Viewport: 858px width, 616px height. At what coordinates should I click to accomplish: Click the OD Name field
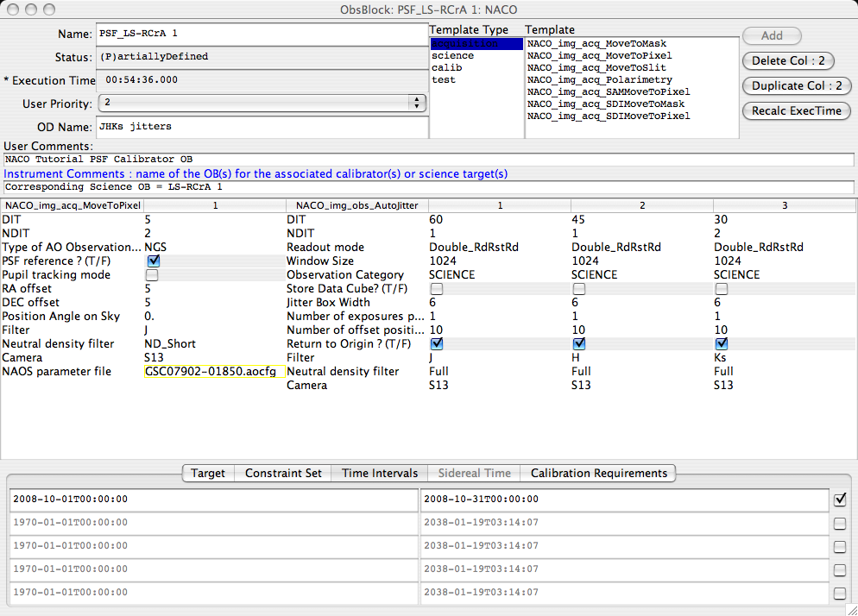pos(262,127)
